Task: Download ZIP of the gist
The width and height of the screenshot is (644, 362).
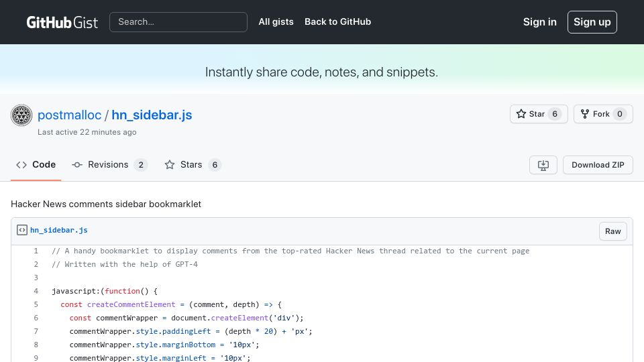Action: click(598, 165)
